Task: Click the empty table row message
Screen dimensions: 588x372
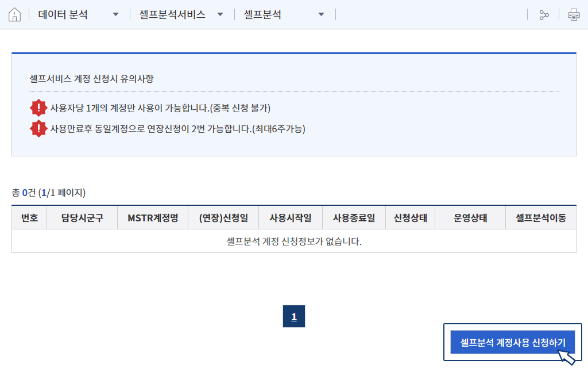Action: pos(294,241)
